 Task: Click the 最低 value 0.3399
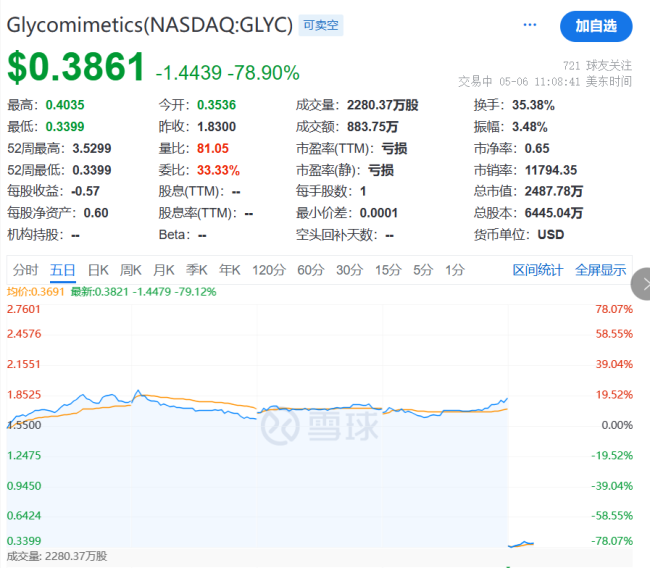tap(65, 126)
